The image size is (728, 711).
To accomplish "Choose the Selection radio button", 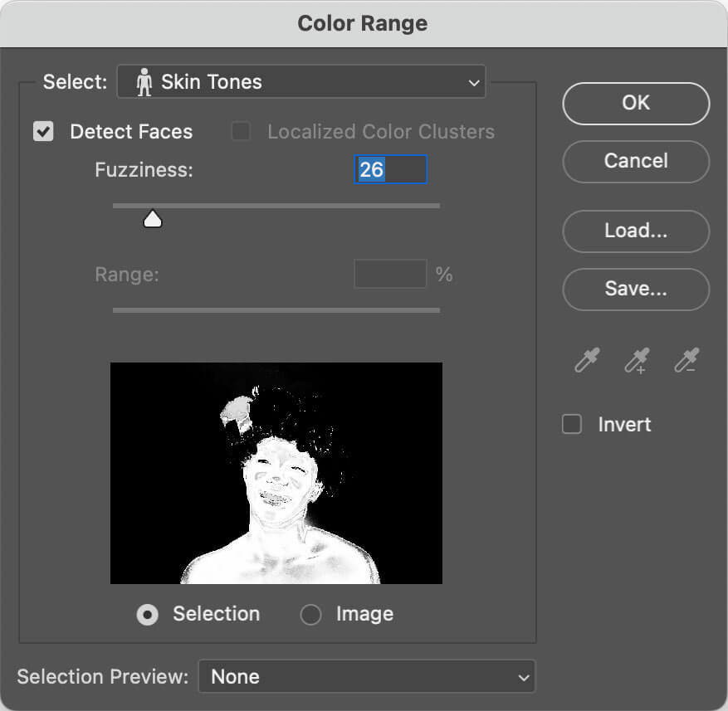I will click(x=148, y=615).
